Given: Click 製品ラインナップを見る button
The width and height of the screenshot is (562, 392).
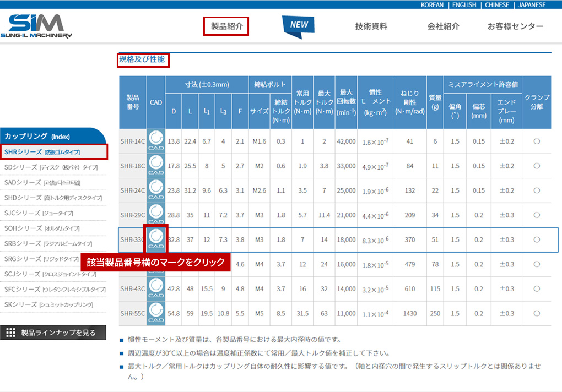Looking at the screenshot, I should tap(53, 333).
